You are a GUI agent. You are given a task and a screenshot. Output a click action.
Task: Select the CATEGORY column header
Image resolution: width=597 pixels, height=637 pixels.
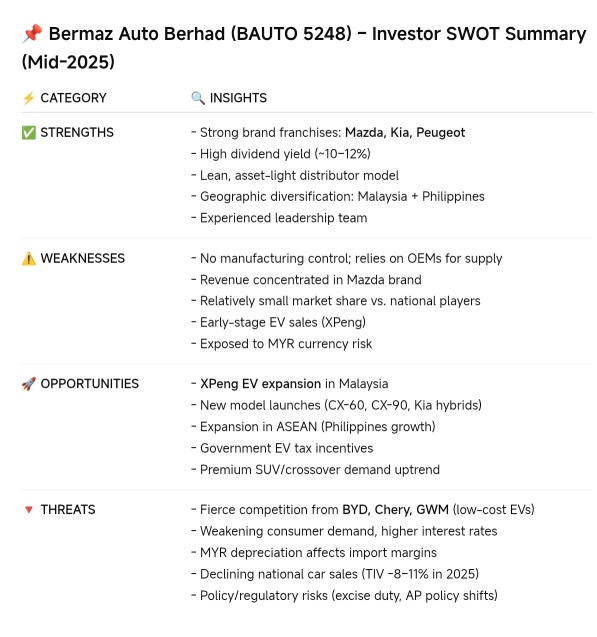coord(74,98)
